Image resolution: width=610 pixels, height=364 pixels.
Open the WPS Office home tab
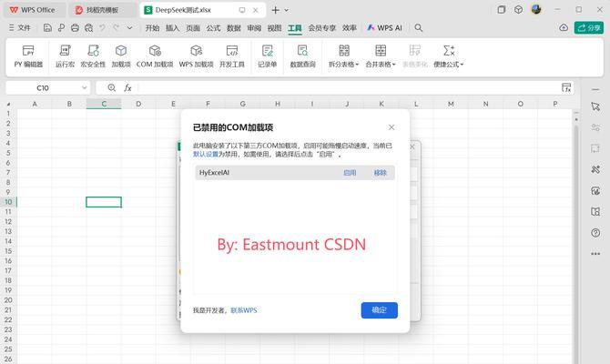[x=33, y=10]
